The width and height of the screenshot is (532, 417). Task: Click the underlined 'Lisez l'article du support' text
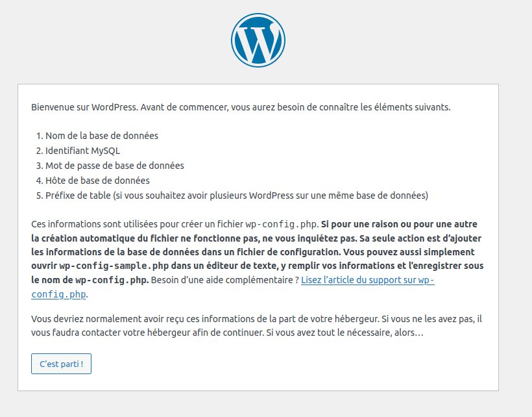pyautogui.click(x=368, y=280)
